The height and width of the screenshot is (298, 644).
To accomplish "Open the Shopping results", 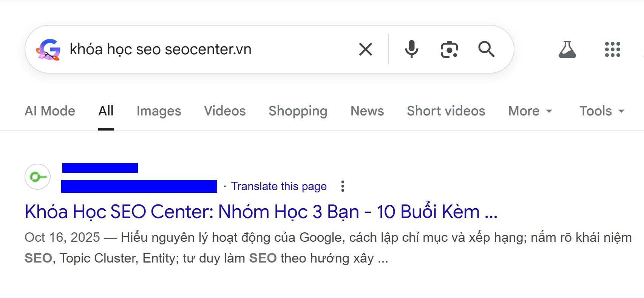I will coord(298,111).
